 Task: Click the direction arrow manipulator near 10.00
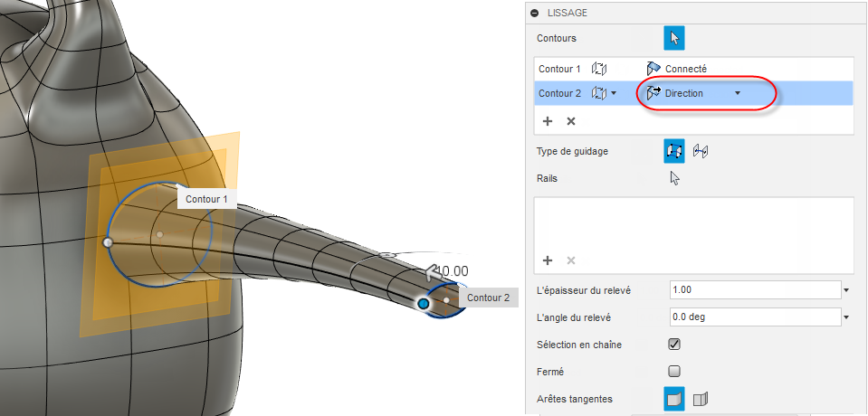tap(433, 271)
